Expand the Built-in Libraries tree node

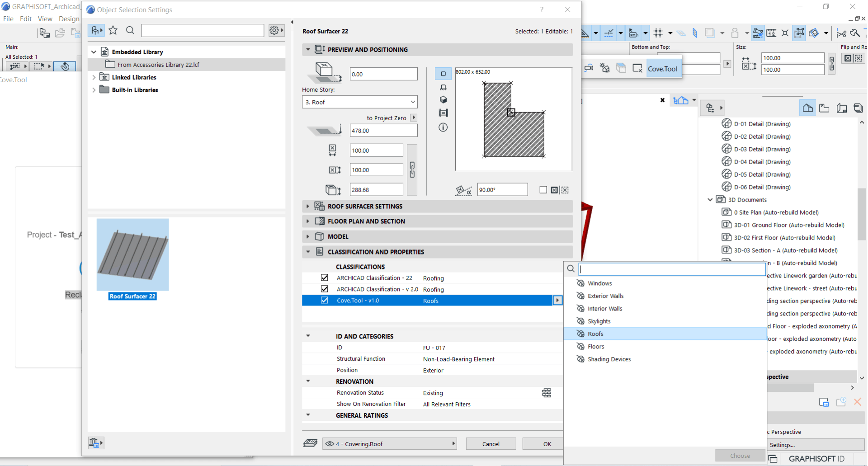click(94, 90)
